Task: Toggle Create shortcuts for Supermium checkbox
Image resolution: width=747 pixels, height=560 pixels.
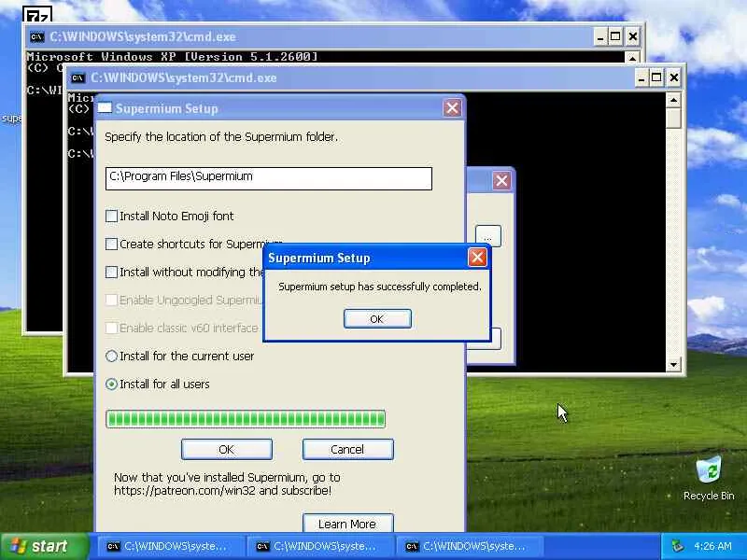Action: (x=111, y=245)
